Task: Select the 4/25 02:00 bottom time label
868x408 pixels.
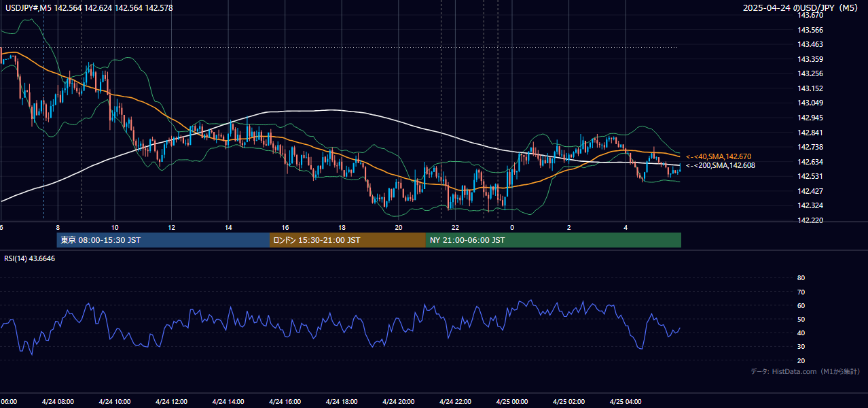Action: 569,401
